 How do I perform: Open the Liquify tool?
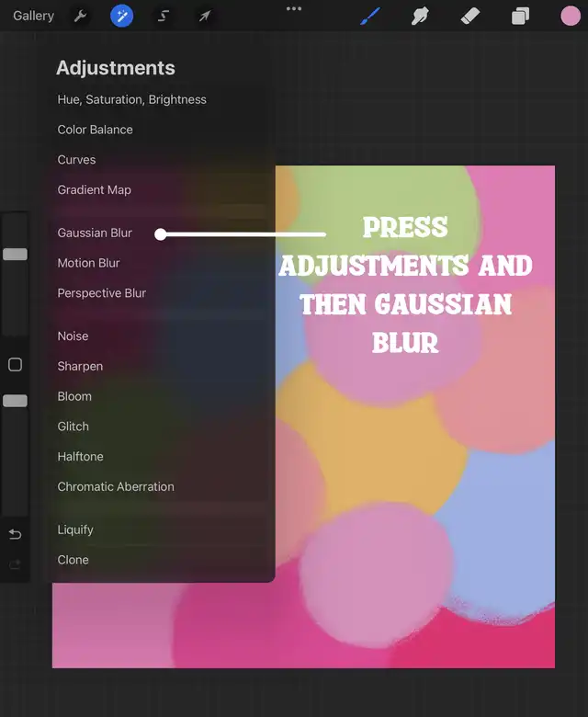pos(75,529)
